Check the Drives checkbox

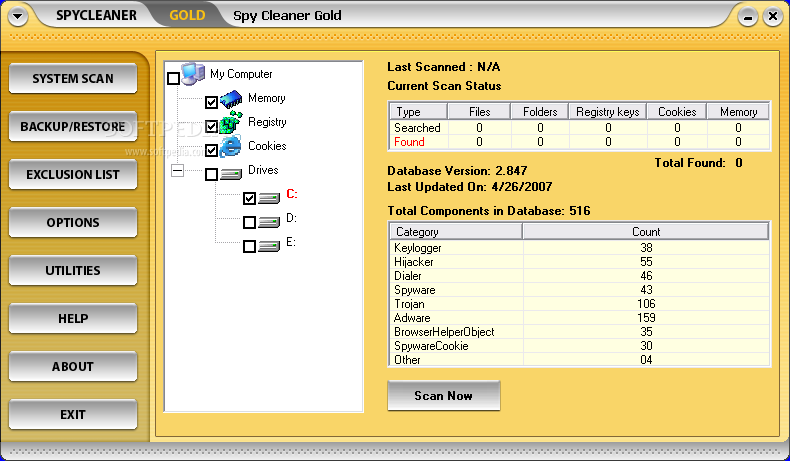(x=212, y=174)
